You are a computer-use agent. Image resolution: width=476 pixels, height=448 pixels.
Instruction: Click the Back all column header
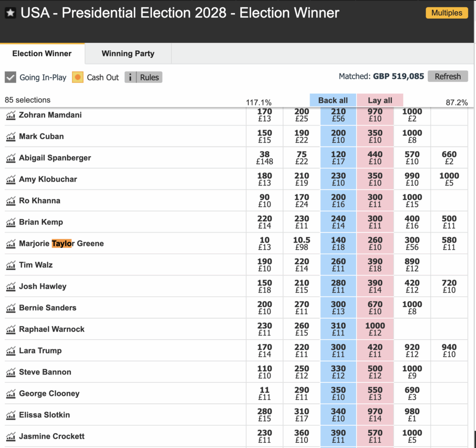333,100
